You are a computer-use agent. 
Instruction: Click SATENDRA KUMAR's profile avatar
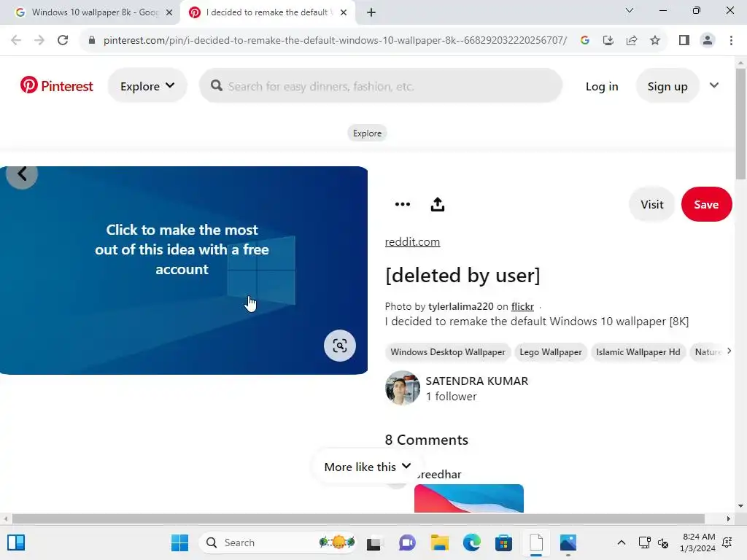click(x=403, y=388)
